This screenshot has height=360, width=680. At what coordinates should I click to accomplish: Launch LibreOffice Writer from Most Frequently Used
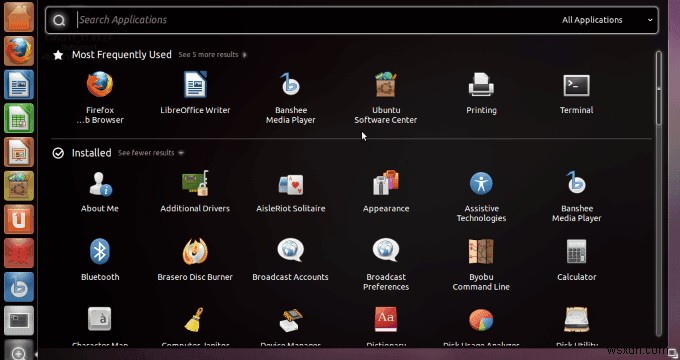pos(195,93)
